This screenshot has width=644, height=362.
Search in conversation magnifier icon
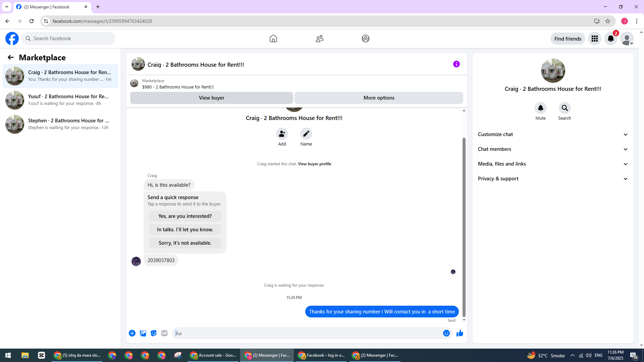click(565, 108)
